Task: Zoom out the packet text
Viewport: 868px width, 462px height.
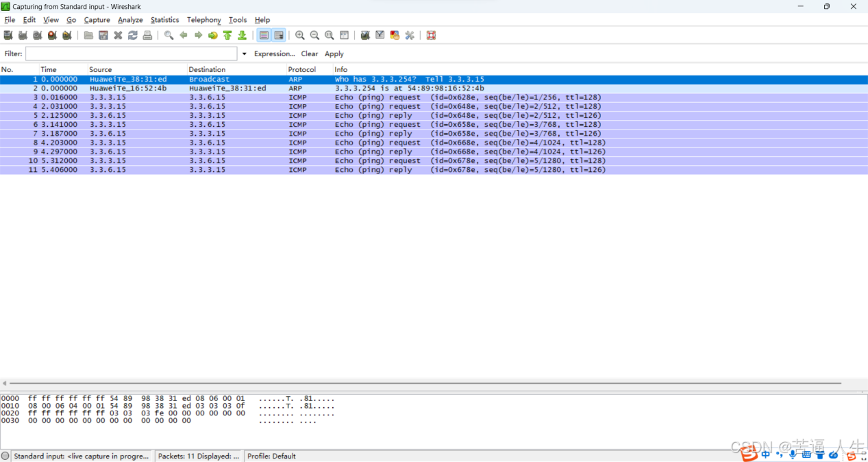Action: coord(314,35)
